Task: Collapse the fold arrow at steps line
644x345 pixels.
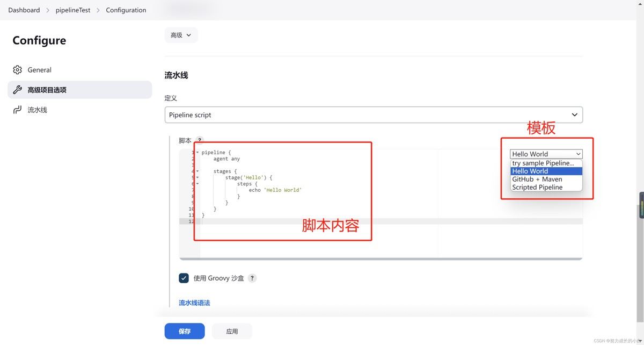Action: coord(197,184)
